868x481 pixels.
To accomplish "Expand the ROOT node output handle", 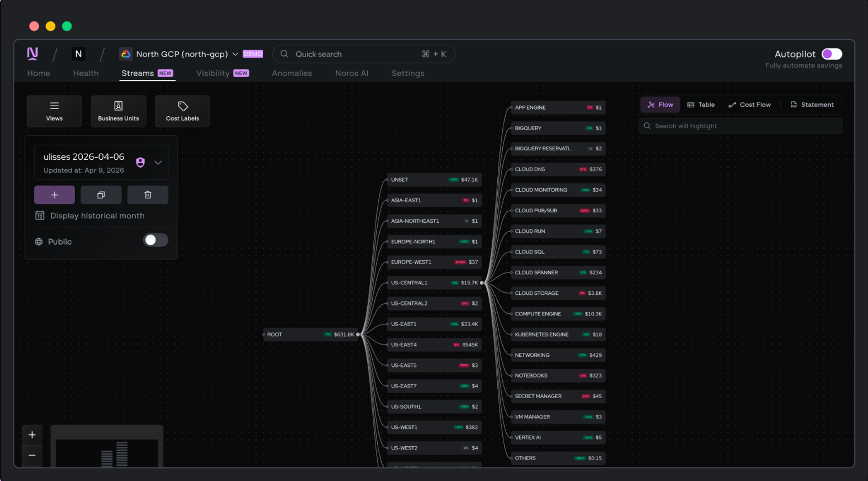I will coord(358,334).
